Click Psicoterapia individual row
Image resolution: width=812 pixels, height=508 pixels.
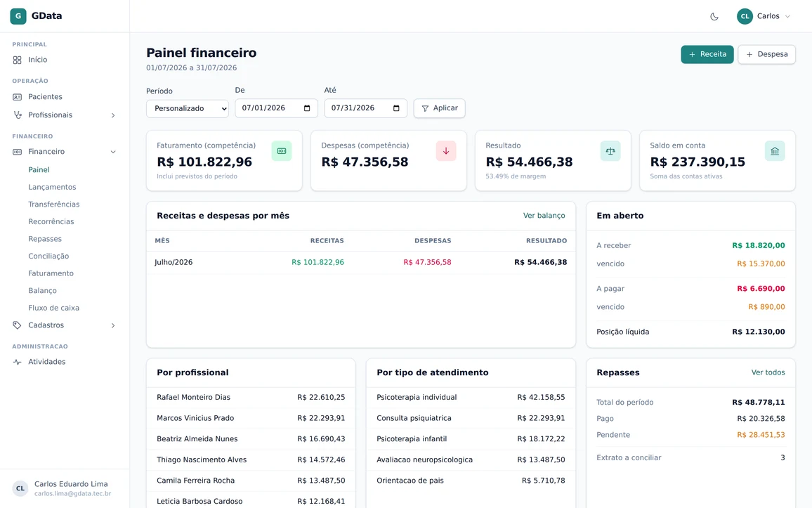pyautogui.click(x=471, y=398)
